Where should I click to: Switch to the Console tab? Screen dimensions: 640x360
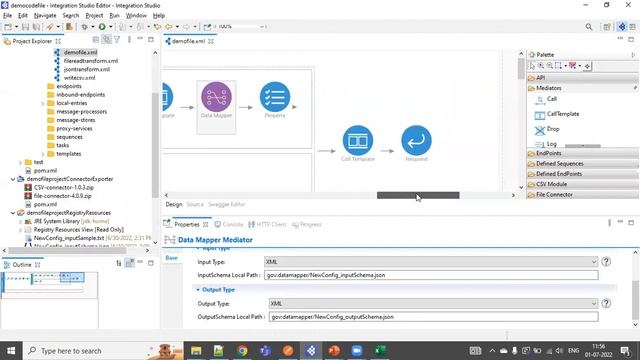[x=229, y=224]
